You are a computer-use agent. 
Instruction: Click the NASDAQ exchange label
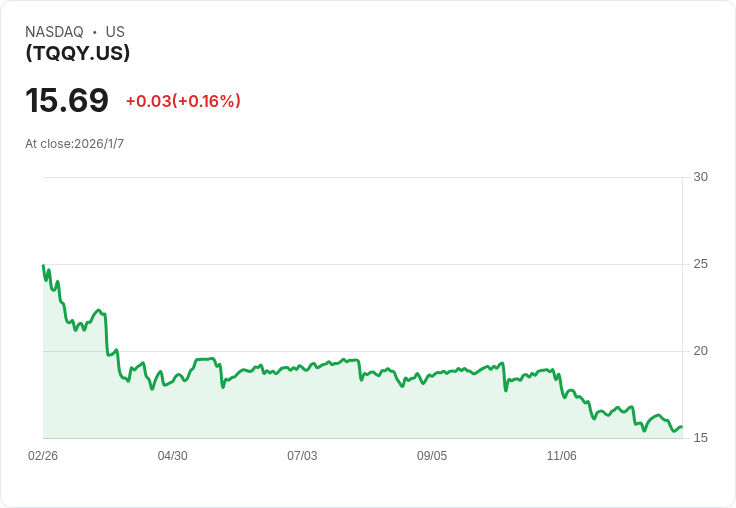pyautogui.click(x=54, y=32)
